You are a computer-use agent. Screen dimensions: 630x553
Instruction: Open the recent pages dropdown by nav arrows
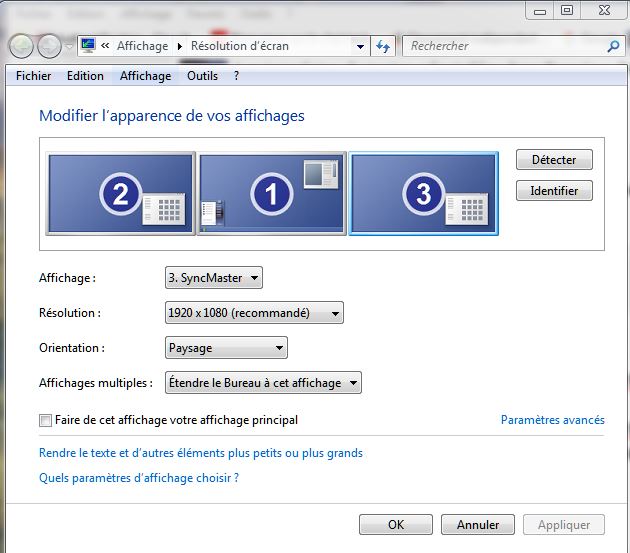tap(69, 47)
